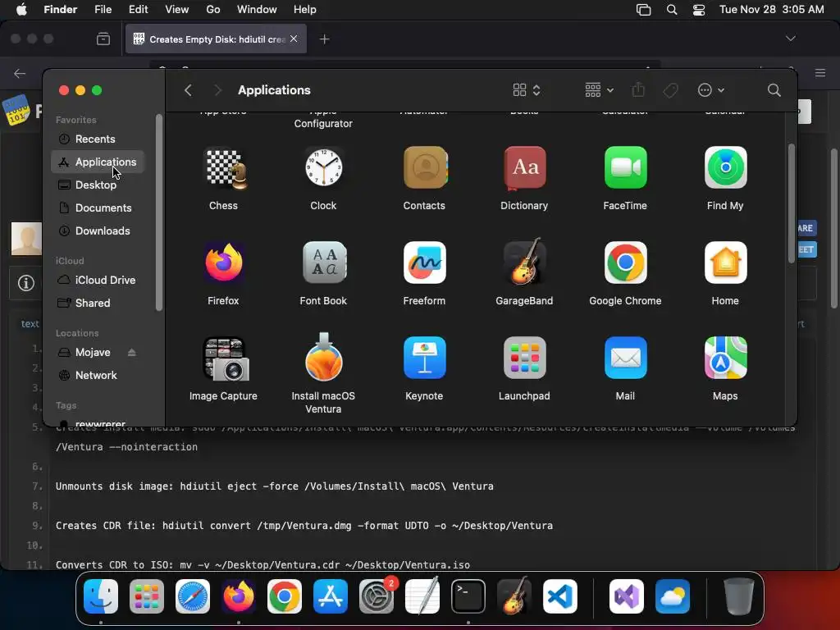Eject the Mojave volume
840x630 pixels.
coord(132,353)
